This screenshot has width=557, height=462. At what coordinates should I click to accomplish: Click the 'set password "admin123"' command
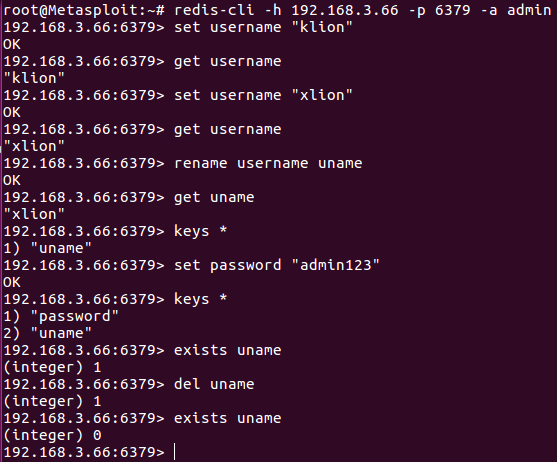coord(277,265)
